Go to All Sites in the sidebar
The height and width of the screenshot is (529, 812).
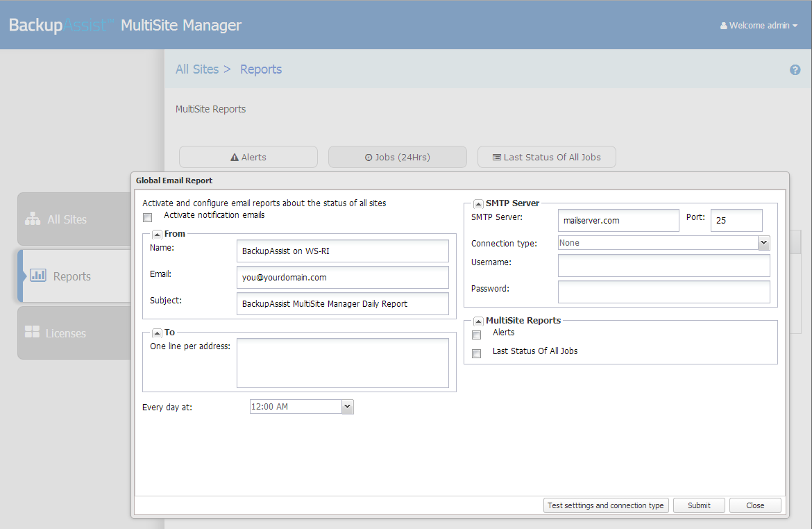(74, 219)
